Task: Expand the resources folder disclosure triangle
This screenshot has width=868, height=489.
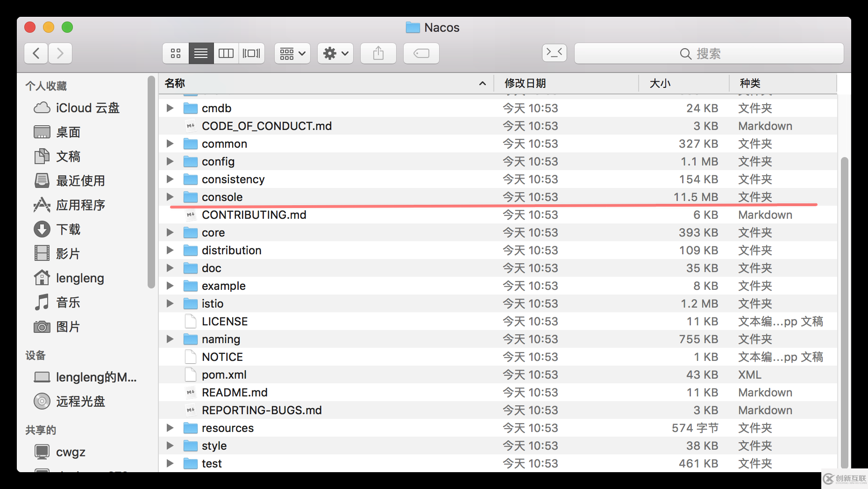Action: (170, 428)
